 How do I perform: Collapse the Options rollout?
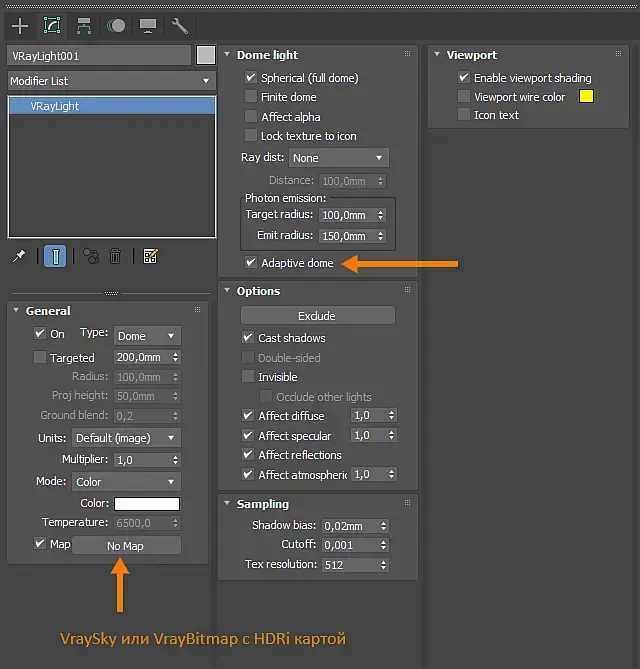coord(227,290)
